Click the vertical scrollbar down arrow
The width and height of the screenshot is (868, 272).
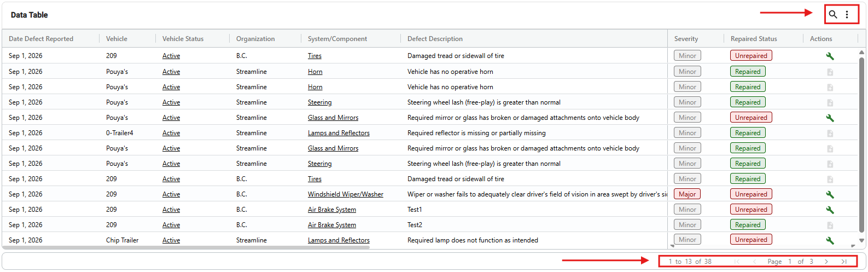pyautogui.click(x=862, y=240)
